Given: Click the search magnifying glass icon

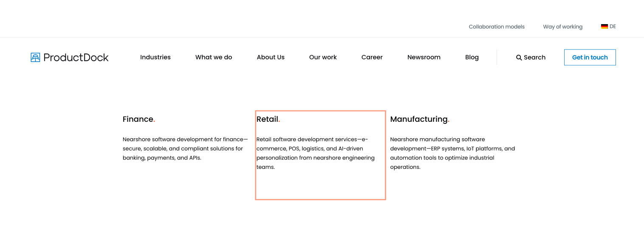Looking at the screenshot, I should pyautogui.click(x=519, y=58).
